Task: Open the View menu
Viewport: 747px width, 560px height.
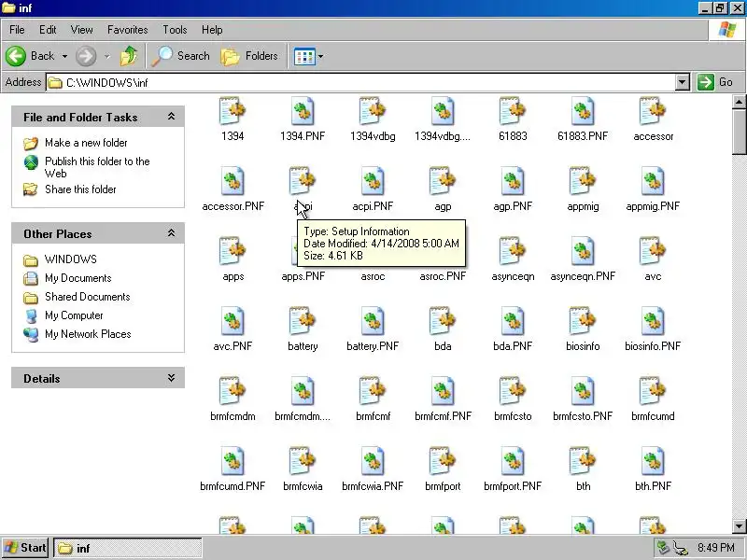Action: pos(81,30)
